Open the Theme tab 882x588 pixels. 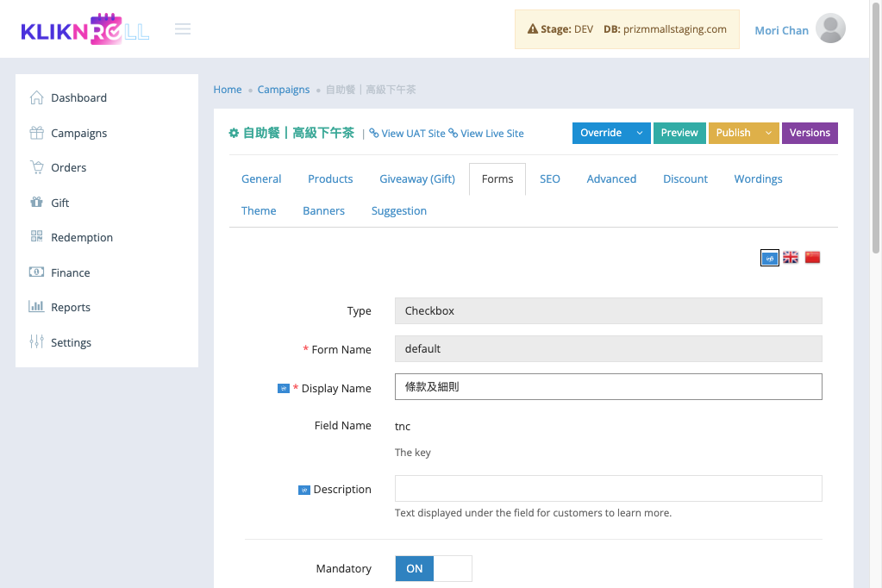pos(259,211)
